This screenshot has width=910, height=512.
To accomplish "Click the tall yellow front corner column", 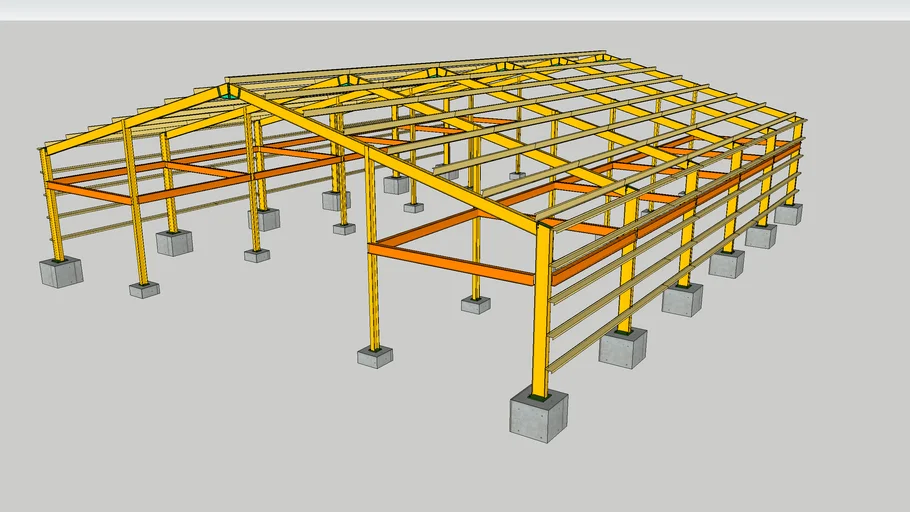I will (x=541, y=310).
